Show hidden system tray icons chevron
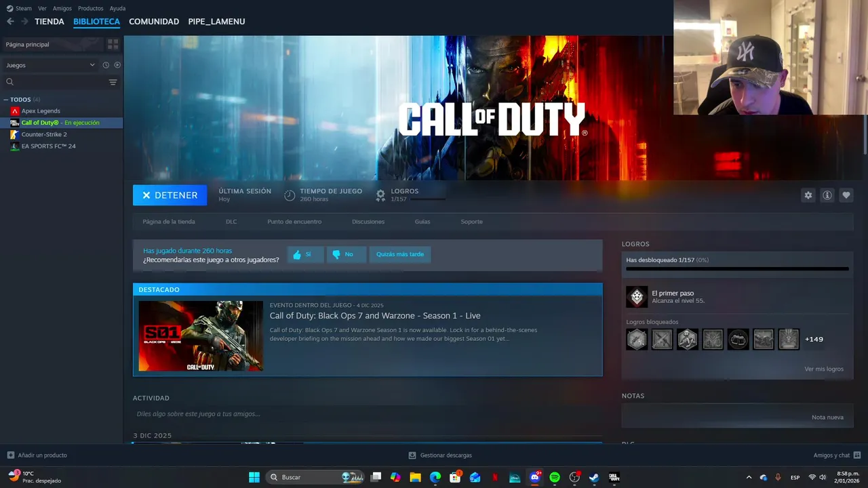 click(749, 477)
